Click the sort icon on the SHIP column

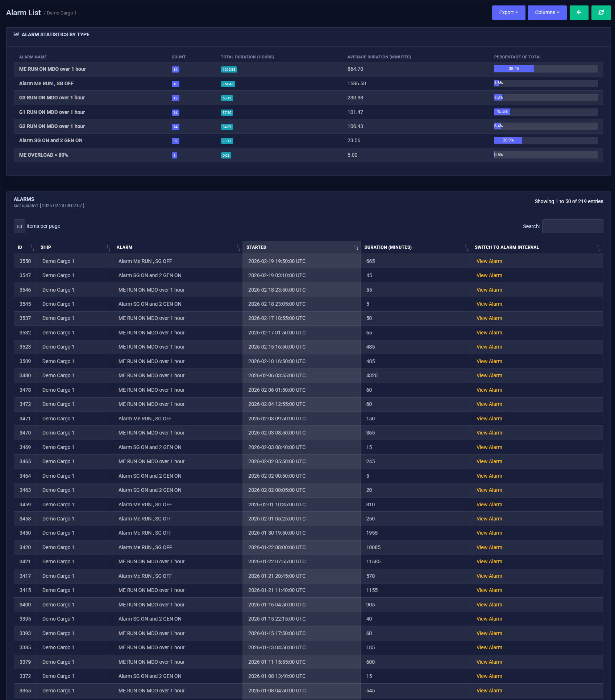(108, 248)
